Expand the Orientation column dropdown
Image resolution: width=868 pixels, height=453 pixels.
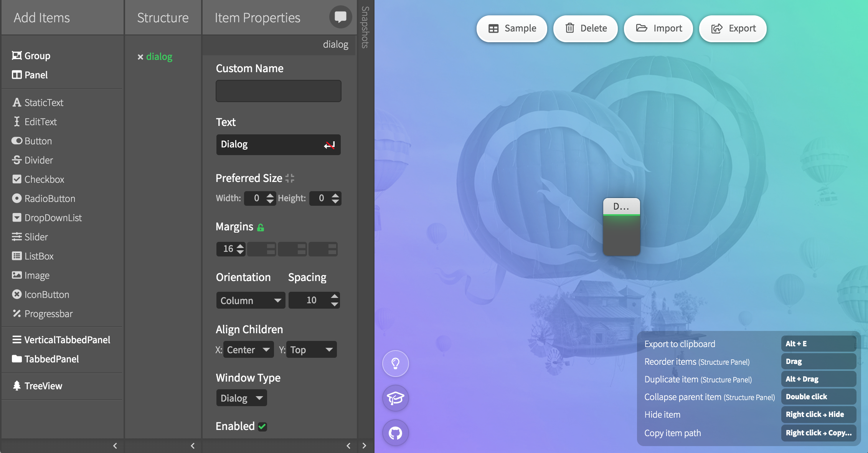(249, 299)
